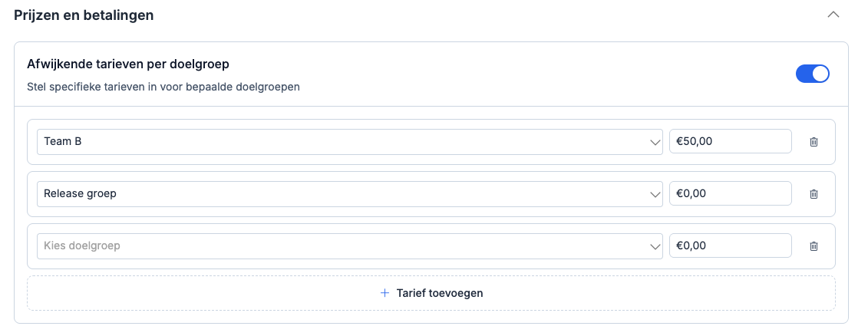Screen dimensions: 868x336
Task: Focus the price field beside Kies doelgroep
Action: point(730,246)
